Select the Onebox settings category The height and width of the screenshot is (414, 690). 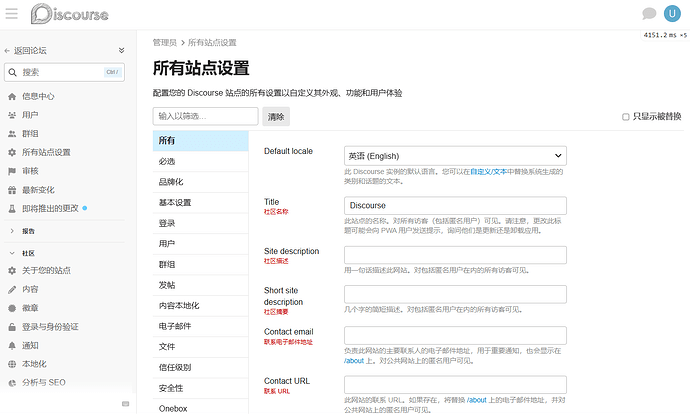click(201, 408)
